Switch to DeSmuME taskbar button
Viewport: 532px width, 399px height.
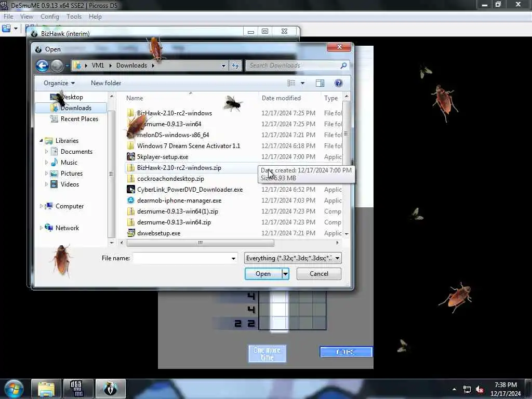pos(78,389)
